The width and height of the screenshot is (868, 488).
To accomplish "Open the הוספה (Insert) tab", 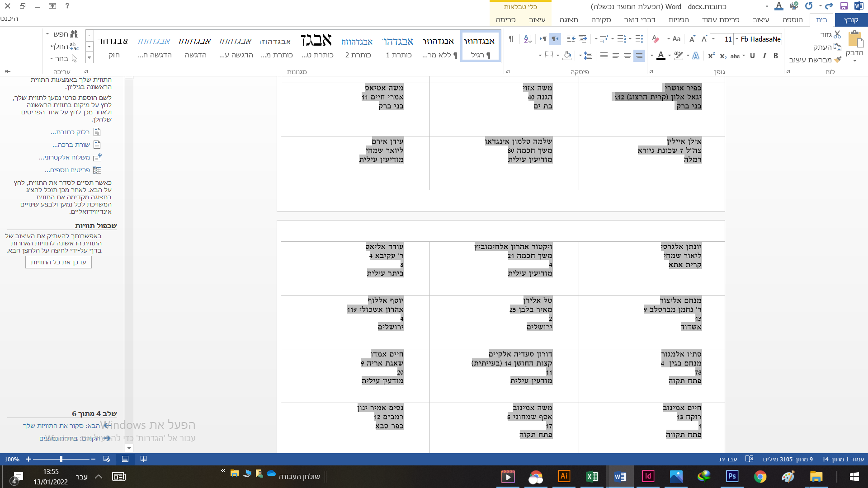I will click(792, 20).
